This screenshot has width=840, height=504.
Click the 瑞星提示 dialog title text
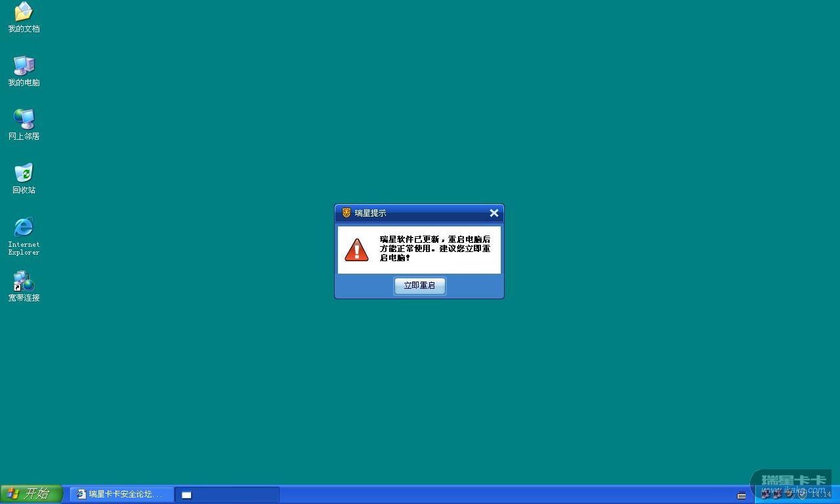point(371,213)
